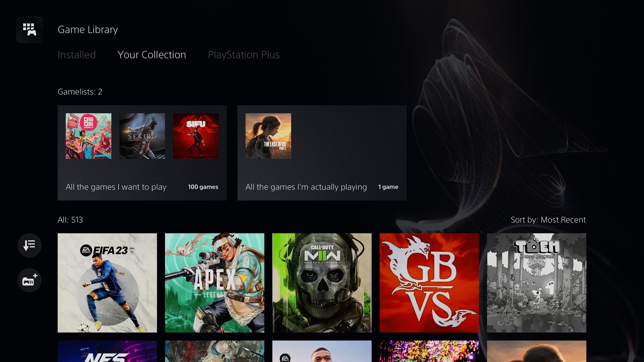The height and width of the screenshot is (362, 644).
Task: Select the Gamelists expander section
Action: pyautogui.click(x=80, y=91)
